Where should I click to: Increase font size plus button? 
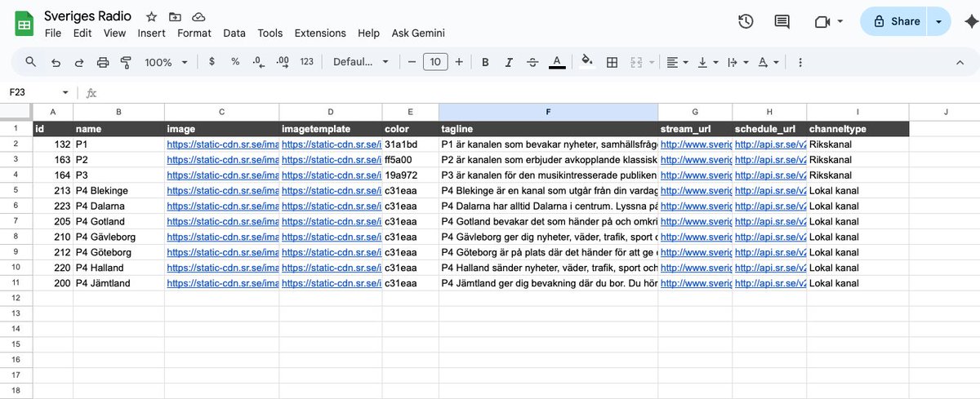click(x=459, y=62)
